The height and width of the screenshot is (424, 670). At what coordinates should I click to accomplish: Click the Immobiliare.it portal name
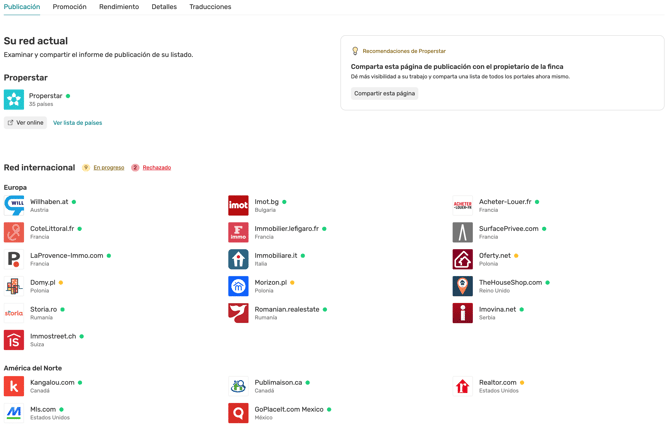coord(276,256)
